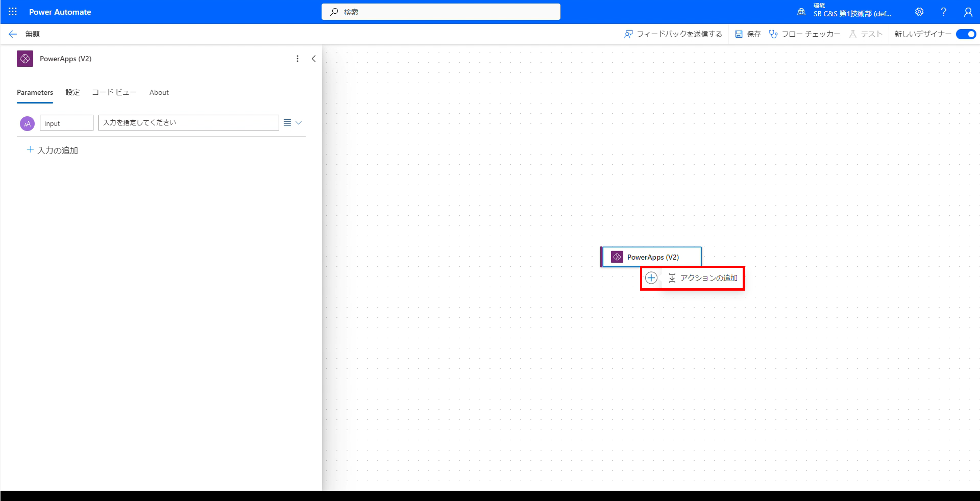Click the 無題 flow title
980x501 pixels.
coord(33,34)
